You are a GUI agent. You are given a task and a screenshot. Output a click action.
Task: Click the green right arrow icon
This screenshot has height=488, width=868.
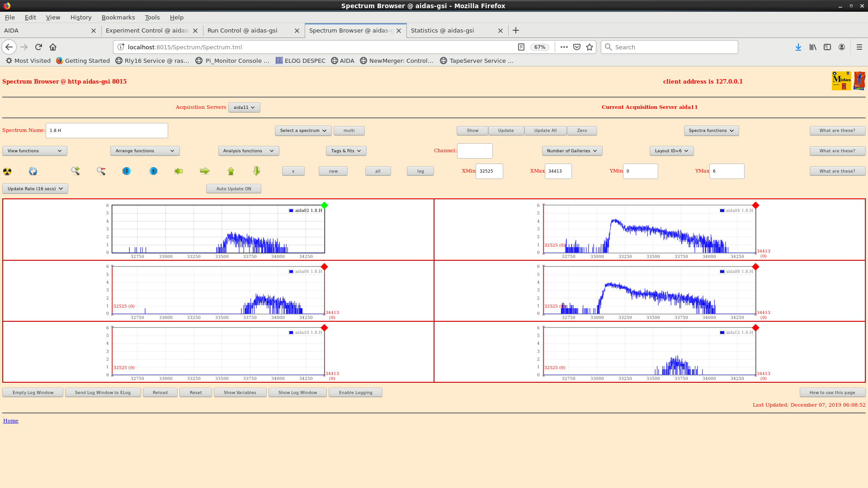[204, 171]
